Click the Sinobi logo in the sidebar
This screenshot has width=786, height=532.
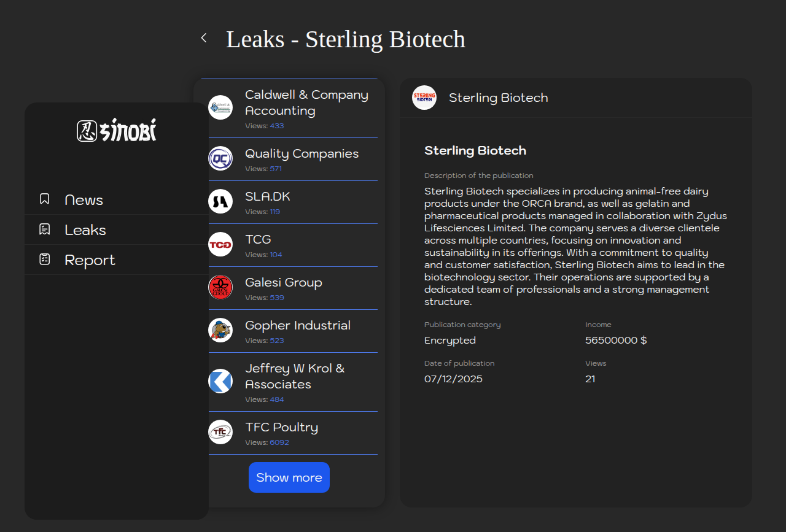(117, 130)
